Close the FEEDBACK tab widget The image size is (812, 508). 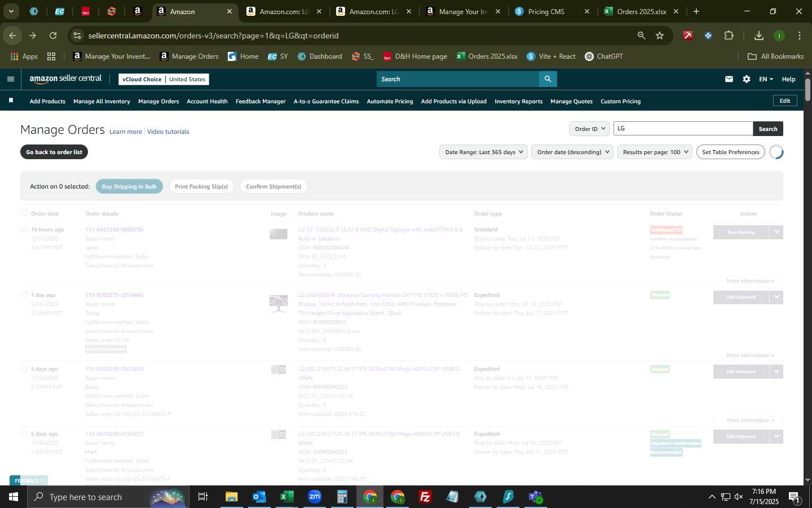(43, 481)
